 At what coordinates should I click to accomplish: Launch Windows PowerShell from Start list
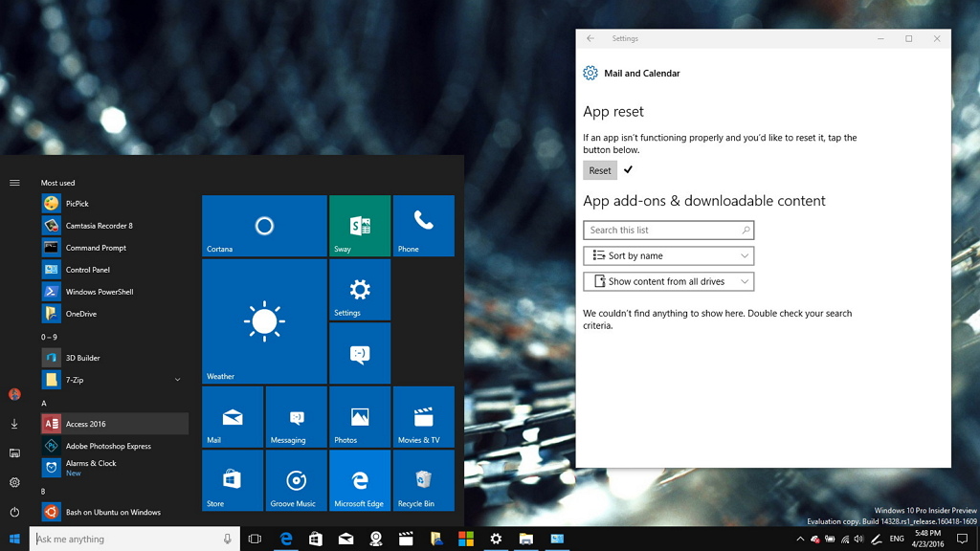115,292
